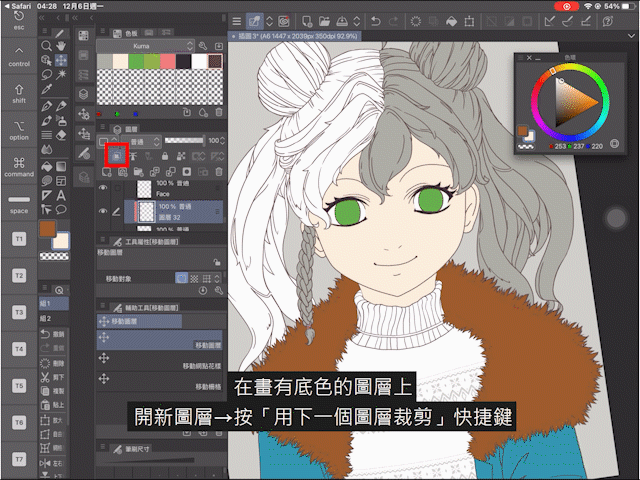This screenshot has height=480, width=640.
Task: Hide the Face layer via eye icon
Action: [x=103, y=188]
